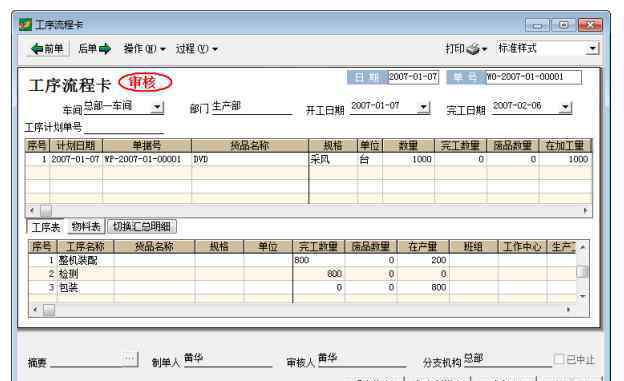Go to previous document with 前单 arrow
The height and width of the screenshot is (381, 624).
point(47,49)
